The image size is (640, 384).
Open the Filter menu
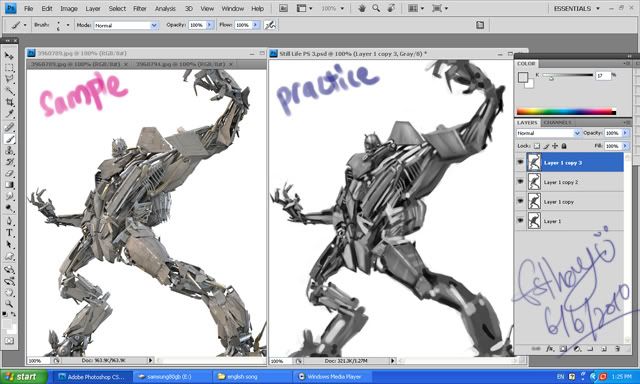tap(140, 8)
